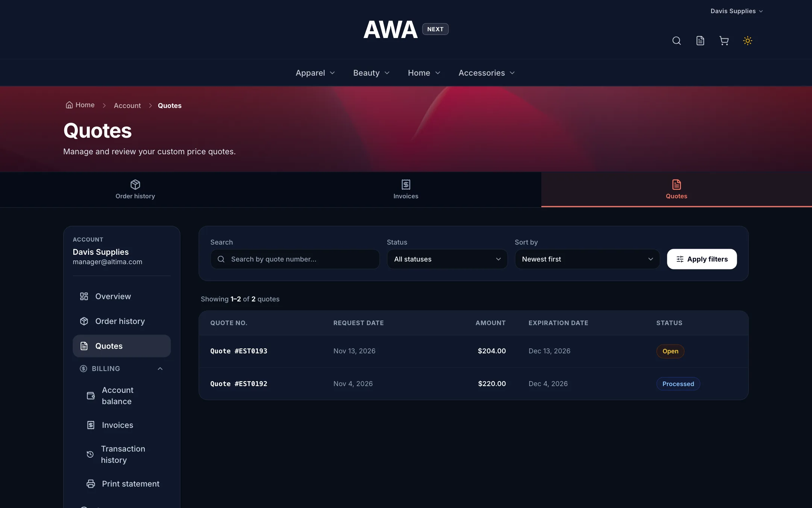
Task: Open Invoices under Billing in sidebar
Action: [x=124, y=425]
